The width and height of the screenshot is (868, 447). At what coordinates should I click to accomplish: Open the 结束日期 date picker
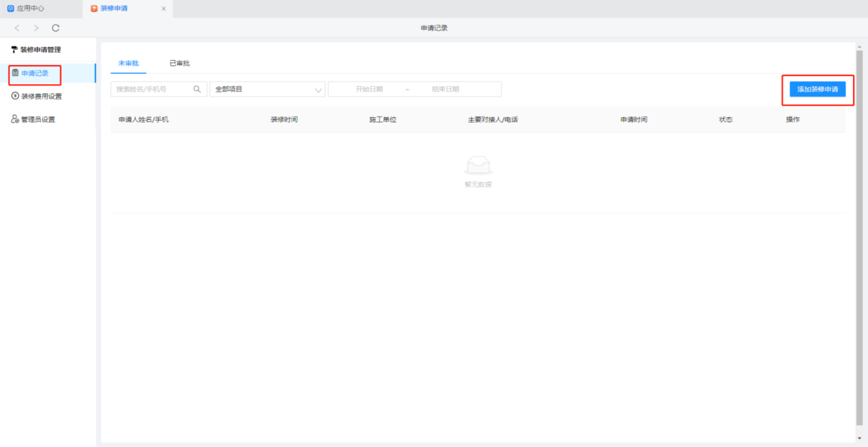pos(445,89)
